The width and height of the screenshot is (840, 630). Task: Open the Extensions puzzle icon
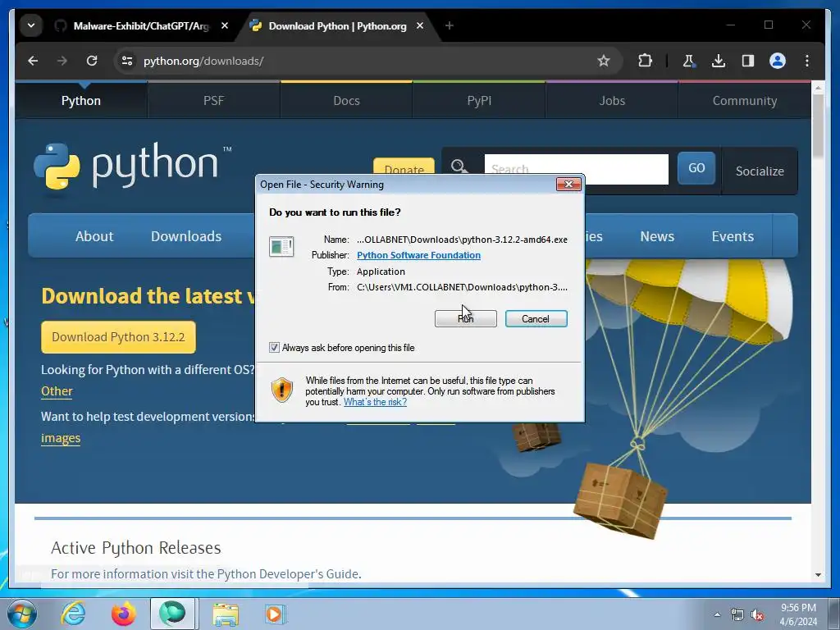(x=645, y=61)
